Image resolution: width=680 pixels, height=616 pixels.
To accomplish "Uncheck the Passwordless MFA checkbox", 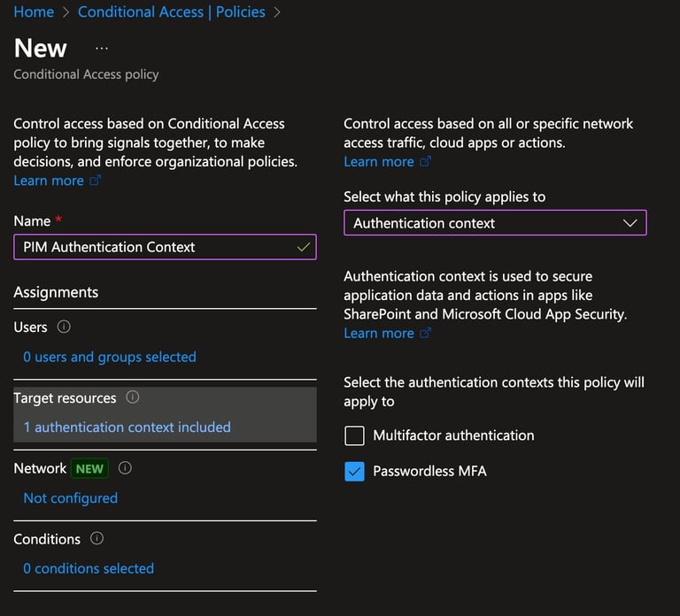I will pos(354,471).
